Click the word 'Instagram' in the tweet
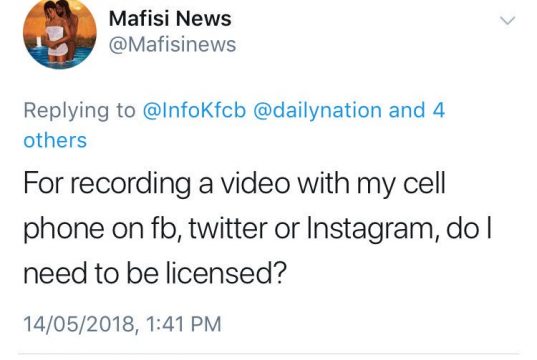The image size is (537, 360). [x=372, y=229]
